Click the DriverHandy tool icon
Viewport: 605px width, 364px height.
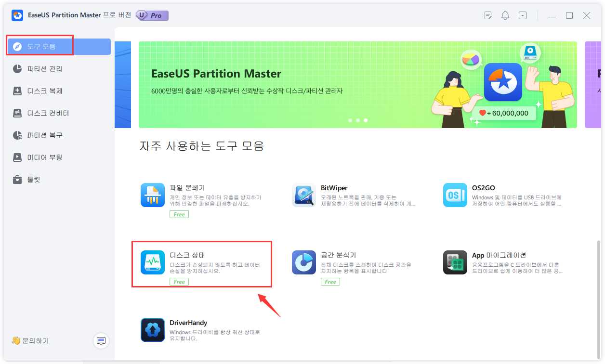tap(153, 330)
